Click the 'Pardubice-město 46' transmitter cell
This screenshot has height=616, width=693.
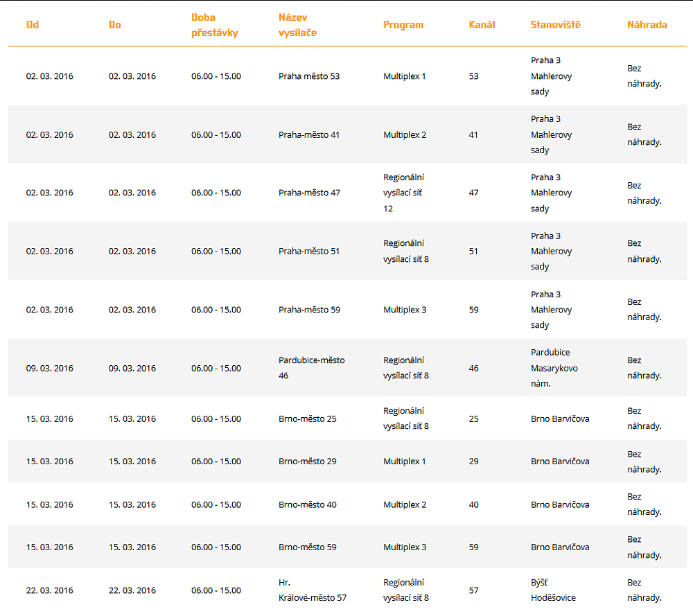[311, 368]
